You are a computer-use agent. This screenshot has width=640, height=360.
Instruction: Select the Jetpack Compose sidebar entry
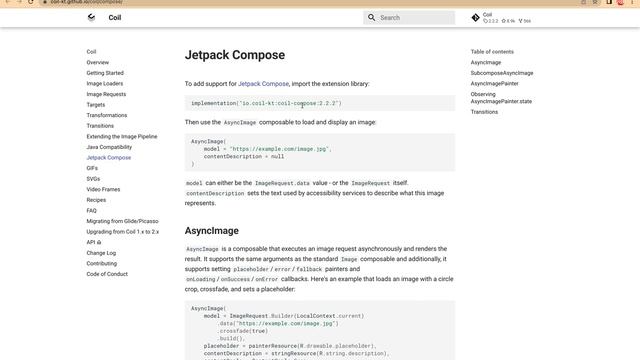coord(109,158)
